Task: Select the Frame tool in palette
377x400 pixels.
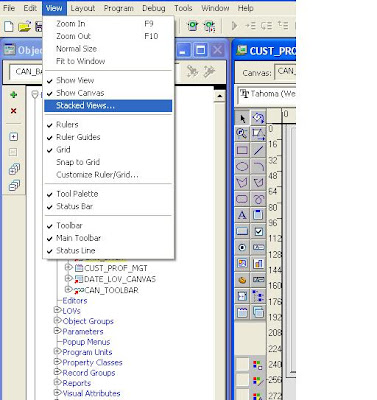Action: (x=258, y=215)
